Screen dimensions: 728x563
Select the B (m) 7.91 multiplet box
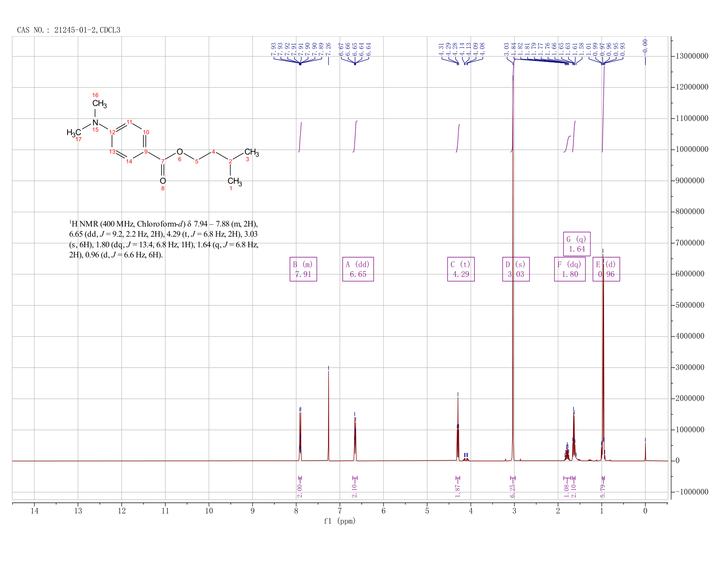tap(303, 269)
